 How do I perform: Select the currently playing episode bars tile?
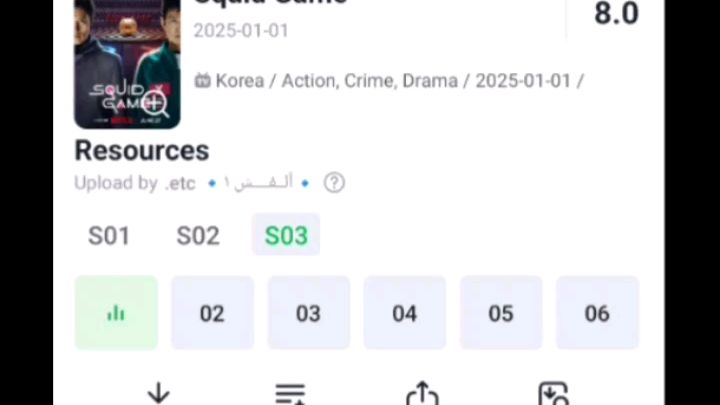[116, 313]
